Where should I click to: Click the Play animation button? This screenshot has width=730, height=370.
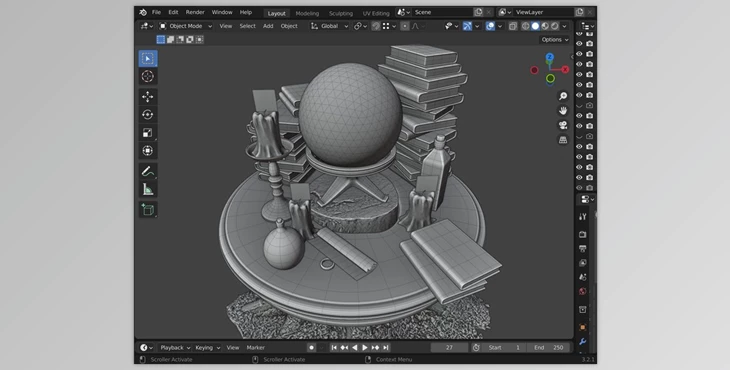pyautogui.click(x=365, y=348)
